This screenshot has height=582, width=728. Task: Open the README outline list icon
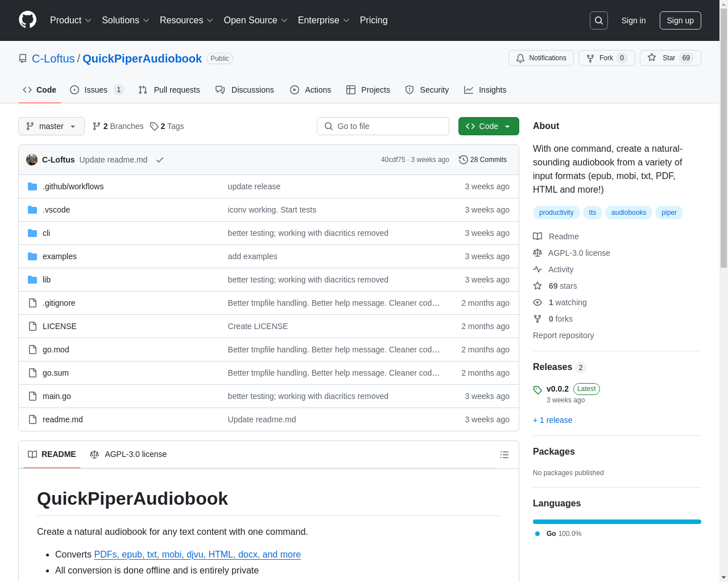[x=504, y=455]
